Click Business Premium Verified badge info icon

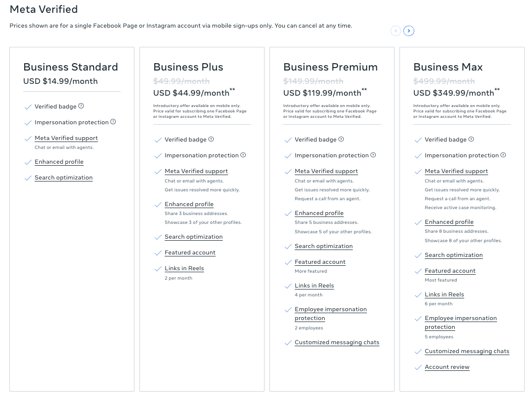341,139
